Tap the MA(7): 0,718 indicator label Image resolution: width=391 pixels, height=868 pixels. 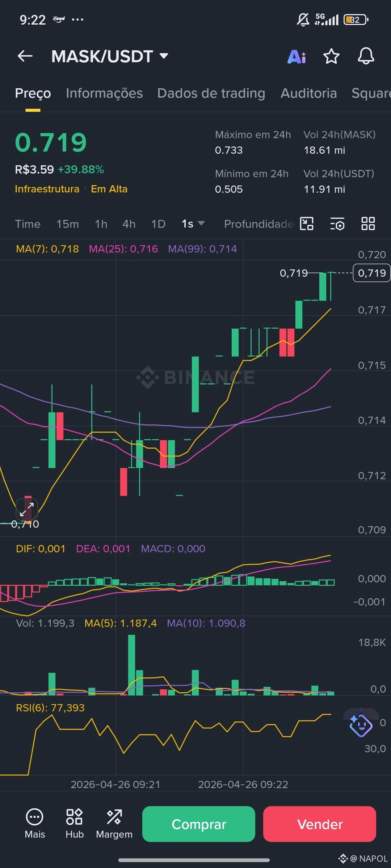click(47, 249)
